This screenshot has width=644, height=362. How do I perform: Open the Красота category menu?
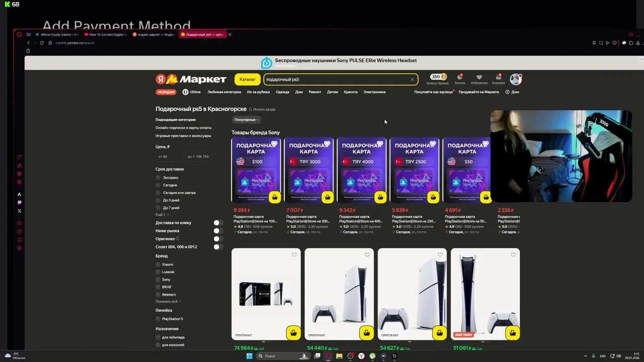click(x=351, y=92)
